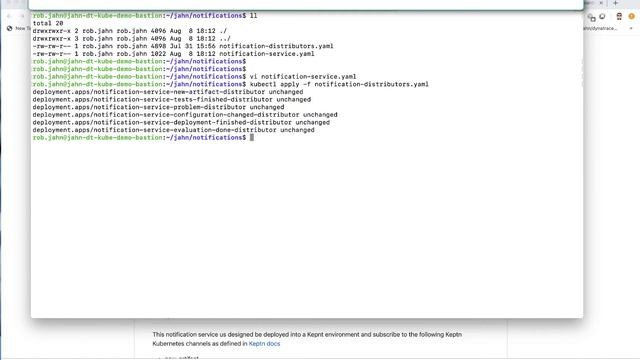640x360 pixels.
Task: Click the 'vi notification-service.yaml' command
Action: pyautogui.click(x=303, y=77)
